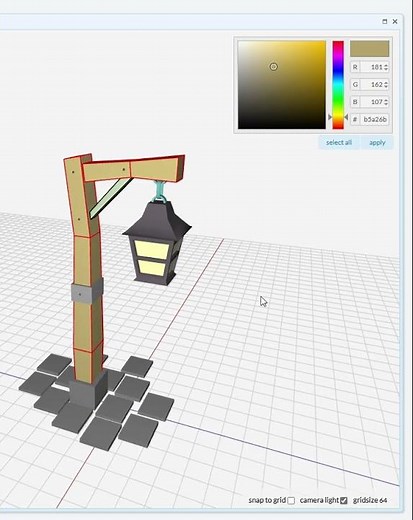This screenshot has height=520, width=413.
Task: Click the hex color code field
Action: point(375,119)
